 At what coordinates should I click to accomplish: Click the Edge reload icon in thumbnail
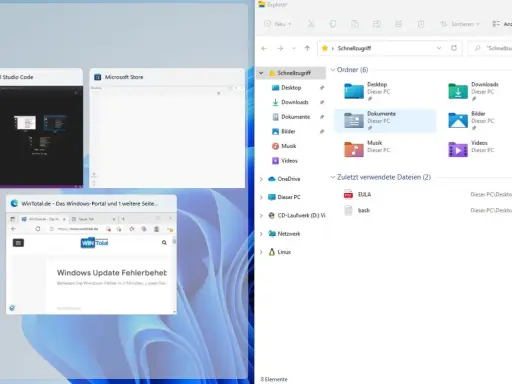38,229
